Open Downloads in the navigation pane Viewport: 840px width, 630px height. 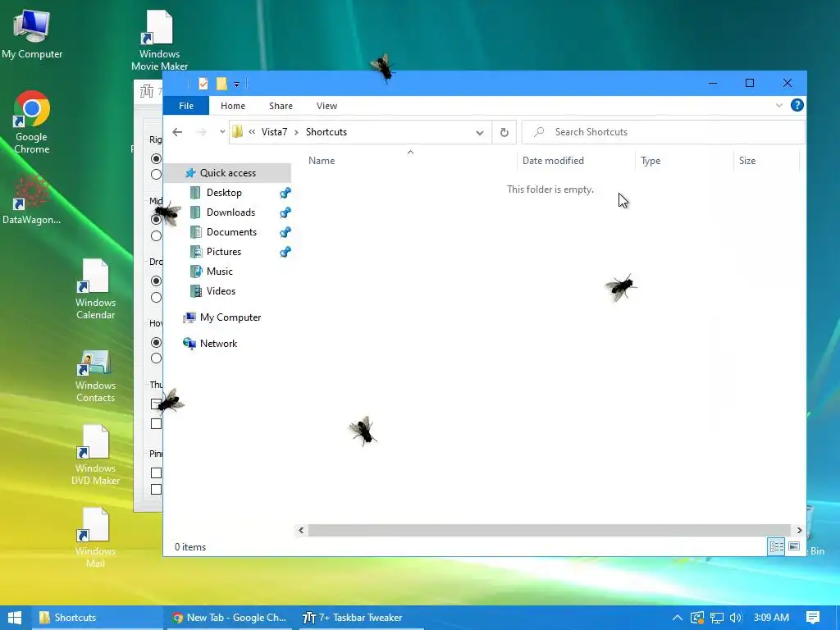[231, 212]
